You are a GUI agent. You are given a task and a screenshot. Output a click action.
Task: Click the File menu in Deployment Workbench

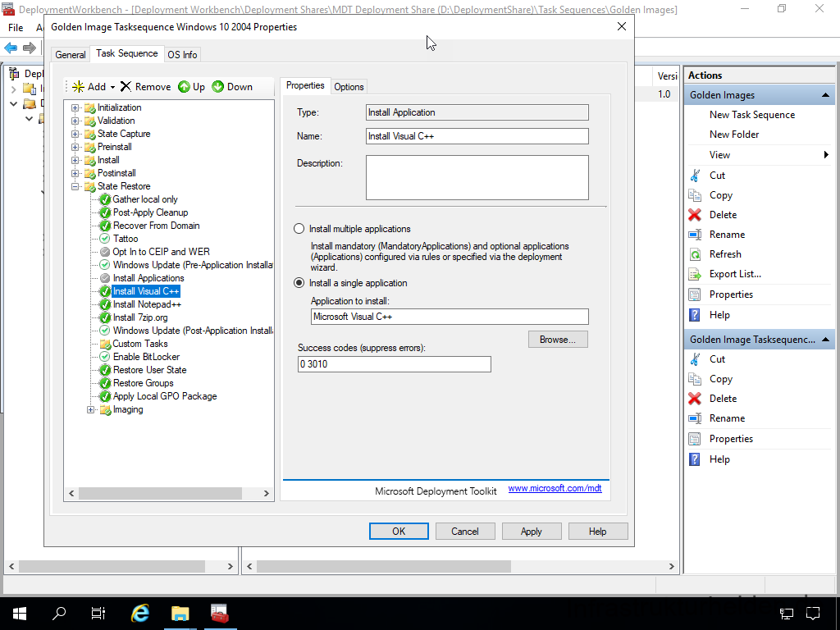[x=16, y=27]
